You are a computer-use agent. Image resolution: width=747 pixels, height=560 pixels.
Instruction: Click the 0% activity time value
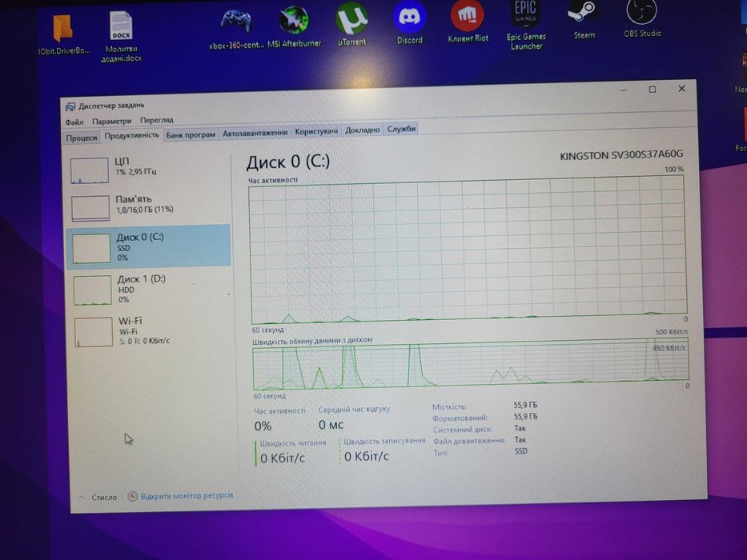263,426
